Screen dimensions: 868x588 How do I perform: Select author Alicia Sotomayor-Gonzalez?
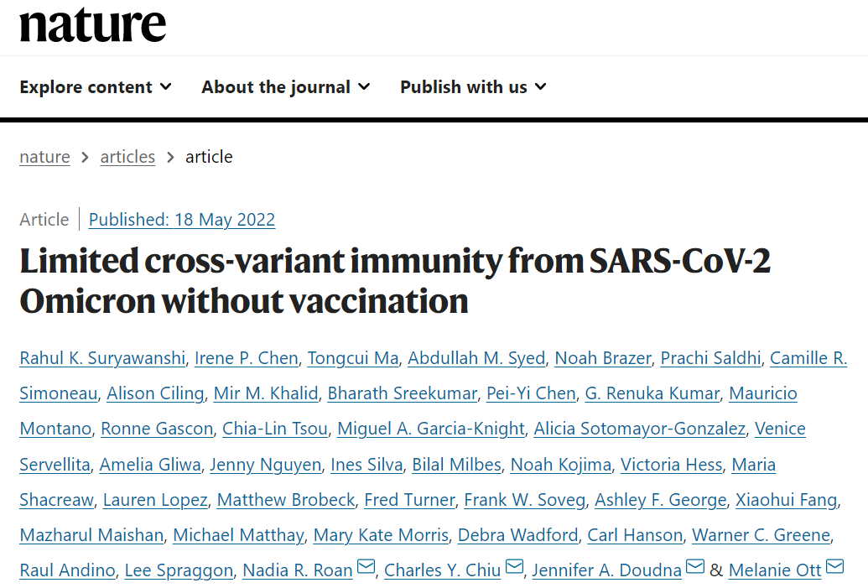coord(639,429)
